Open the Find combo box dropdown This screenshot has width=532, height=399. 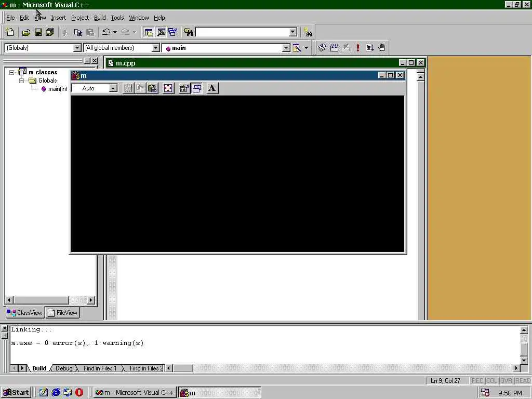click(293, 32)
